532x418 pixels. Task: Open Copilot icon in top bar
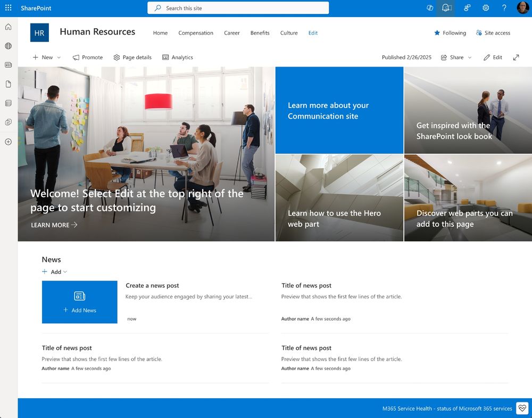430,8
